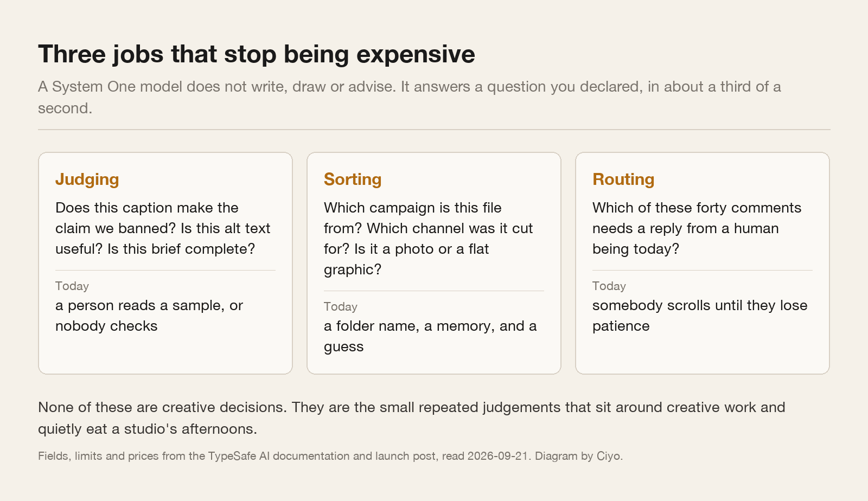Image resolution: width=868 pixels, height=501 pixels.
Task: Select the forty comments question in Routing card
Action: pyautogui.click(x=697, y=228)
